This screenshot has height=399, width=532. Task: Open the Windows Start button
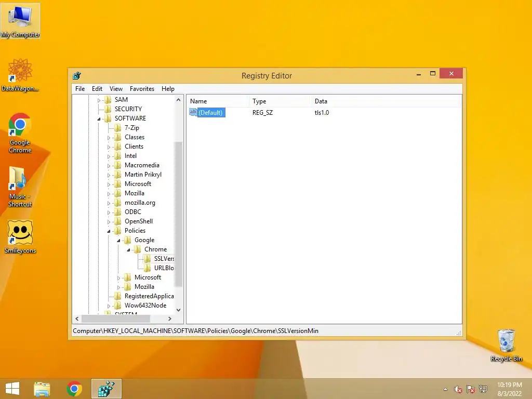12,389
